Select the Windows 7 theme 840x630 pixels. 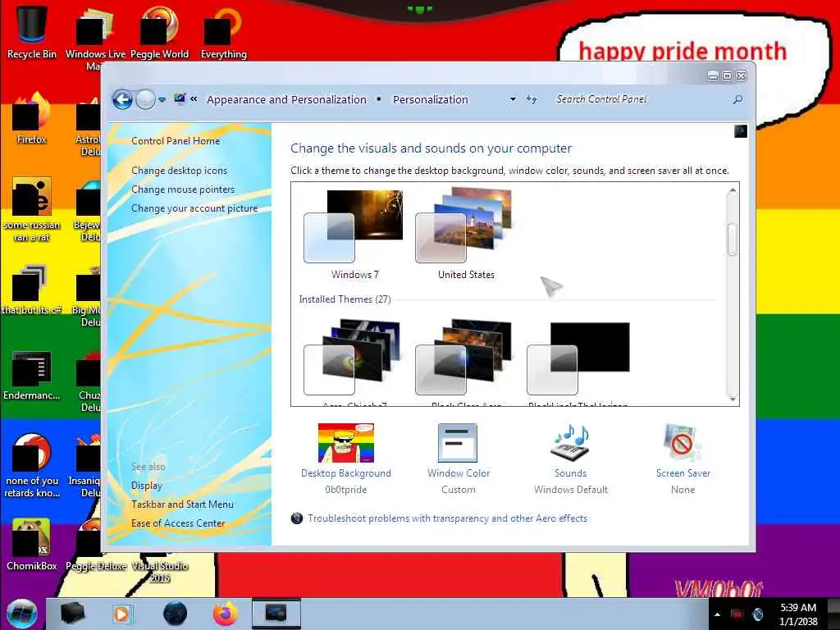click(x=354, y=234)
